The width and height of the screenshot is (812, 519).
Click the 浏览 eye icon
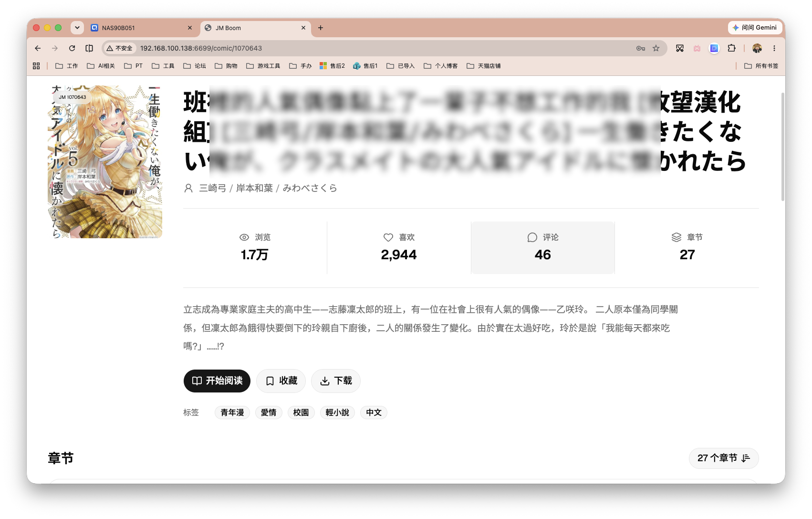tap(244, 237)
